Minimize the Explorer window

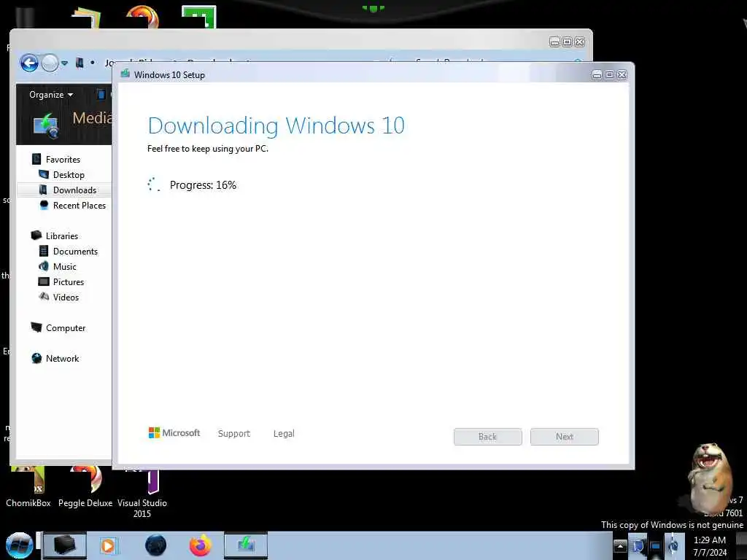point(554,42)
